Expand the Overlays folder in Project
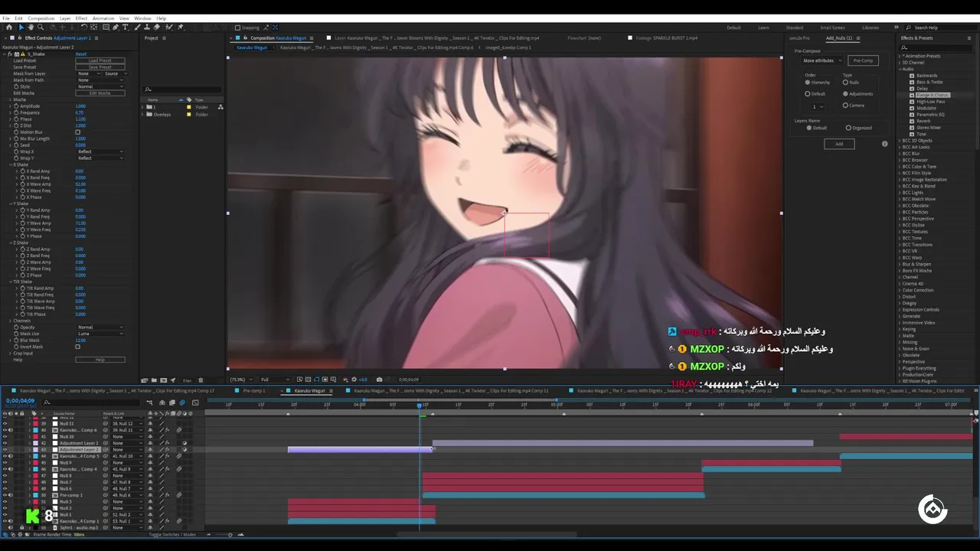The height and width of the screenshot is (551, 980). pyautogui.click(x=142, y=115)
